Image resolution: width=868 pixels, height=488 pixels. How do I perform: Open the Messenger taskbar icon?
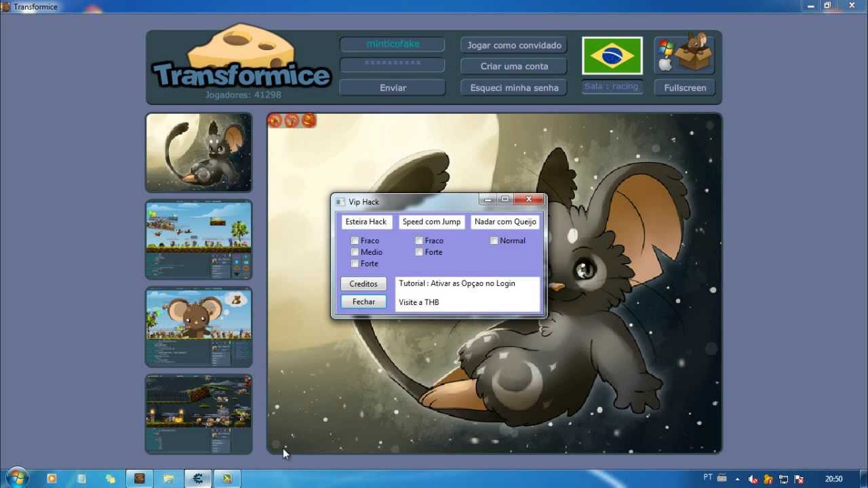point(111,479)
